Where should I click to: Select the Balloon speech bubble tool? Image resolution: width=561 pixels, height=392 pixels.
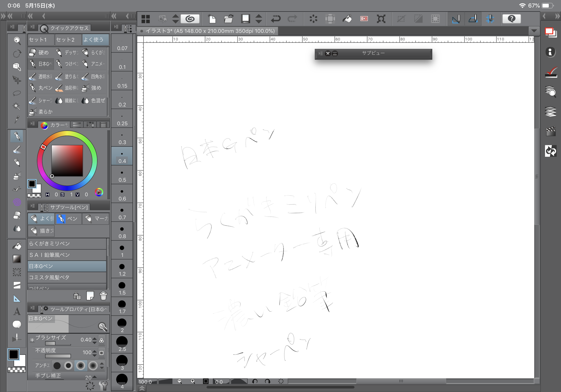tap(17, 324)
